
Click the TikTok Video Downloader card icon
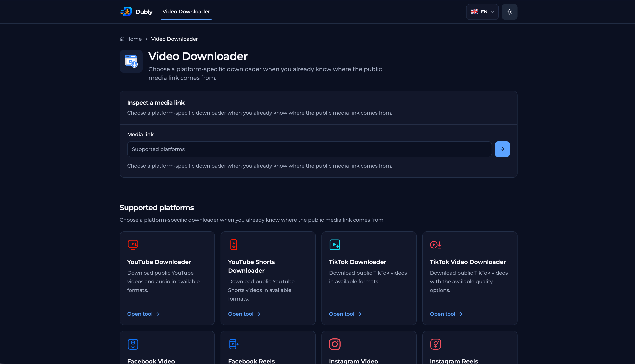coord(436,245)
